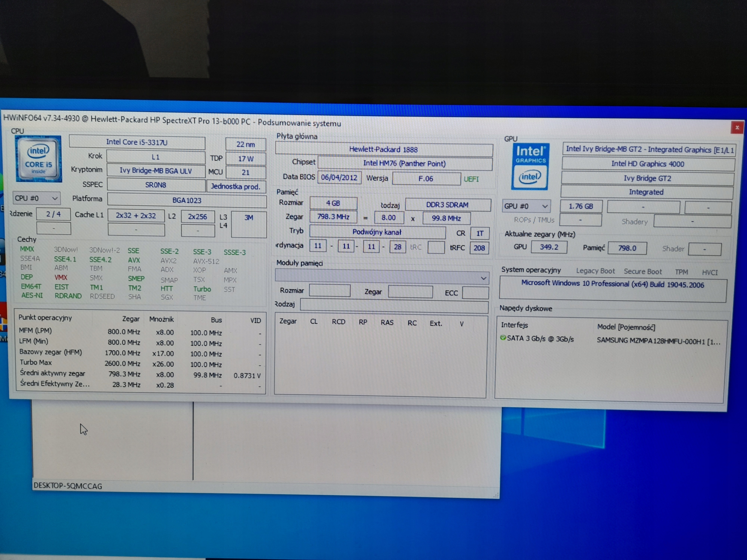Click the DESKTOP-5QMCCAG status bar text

(x=68, y=486)
